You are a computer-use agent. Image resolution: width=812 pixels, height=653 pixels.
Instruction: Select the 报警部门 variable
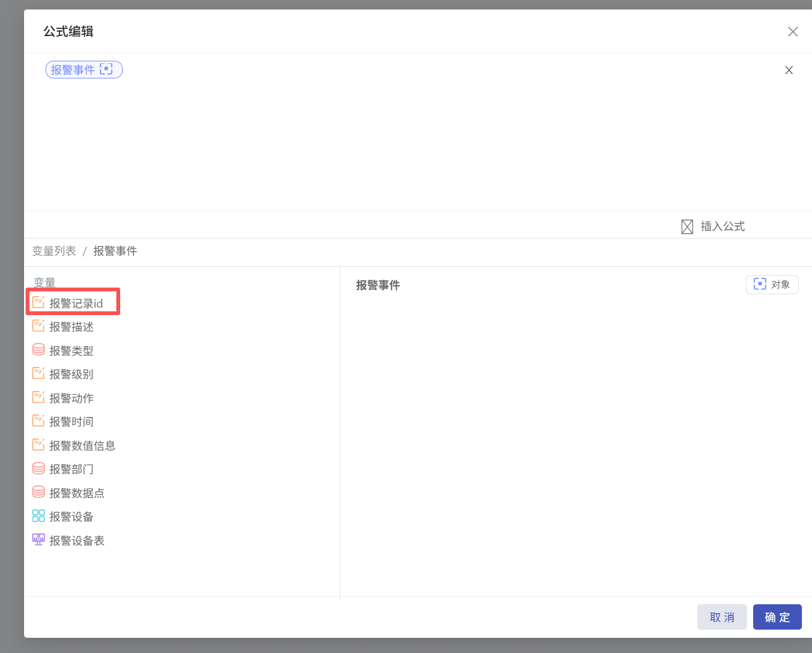[71, 469]
